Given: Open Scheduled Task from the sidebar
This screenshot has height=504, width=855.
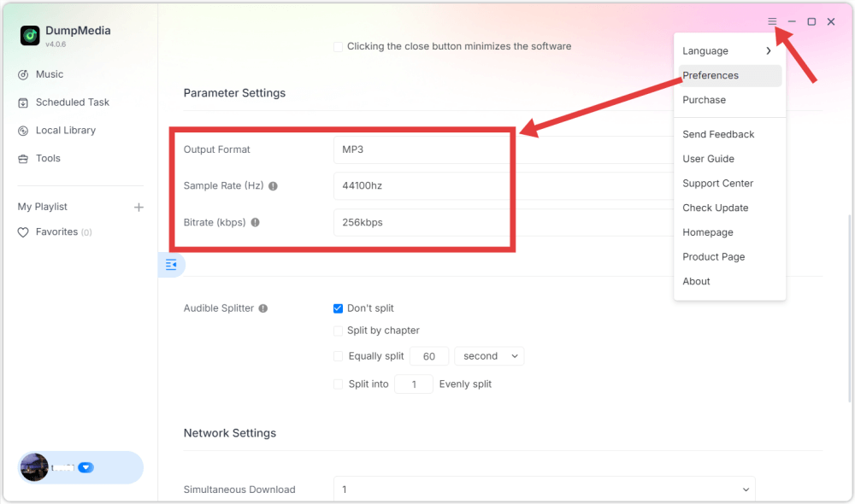Looking at the screenshot, I should tap(72, 103).
